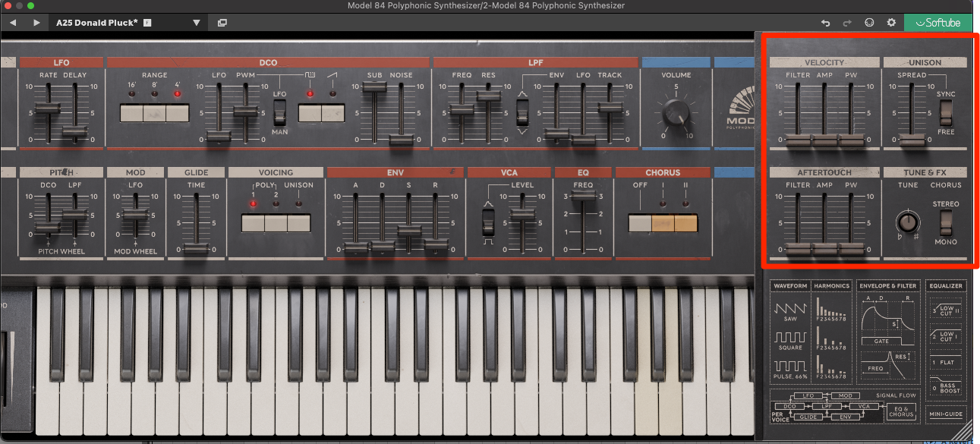Click the TUNE knob in Tune & FX

point(906,222)
